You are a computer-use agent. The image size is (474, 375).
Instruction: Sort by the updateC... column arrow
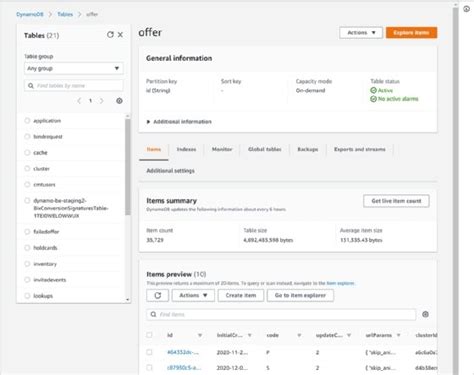(x=349, y=335)
